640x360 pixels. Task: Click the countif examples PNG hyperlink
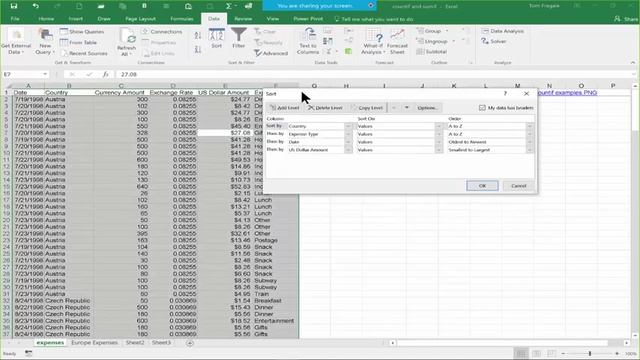[568, 93]
